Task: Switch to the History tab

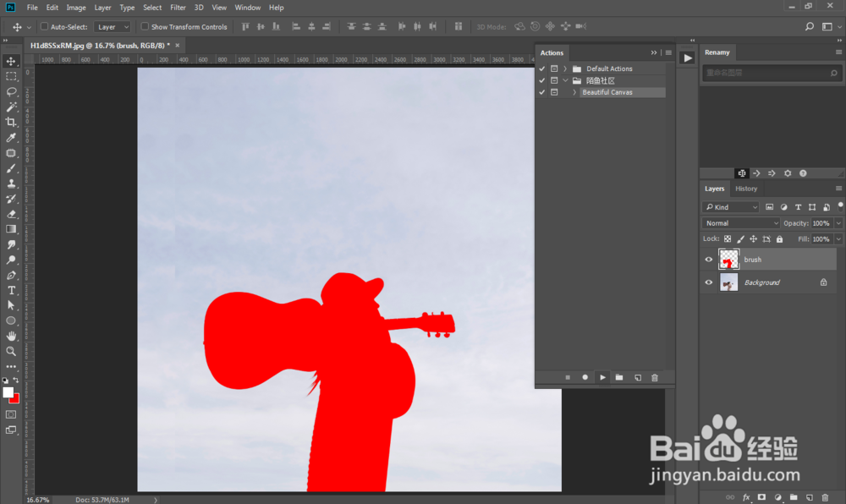Action: [746, 189]
